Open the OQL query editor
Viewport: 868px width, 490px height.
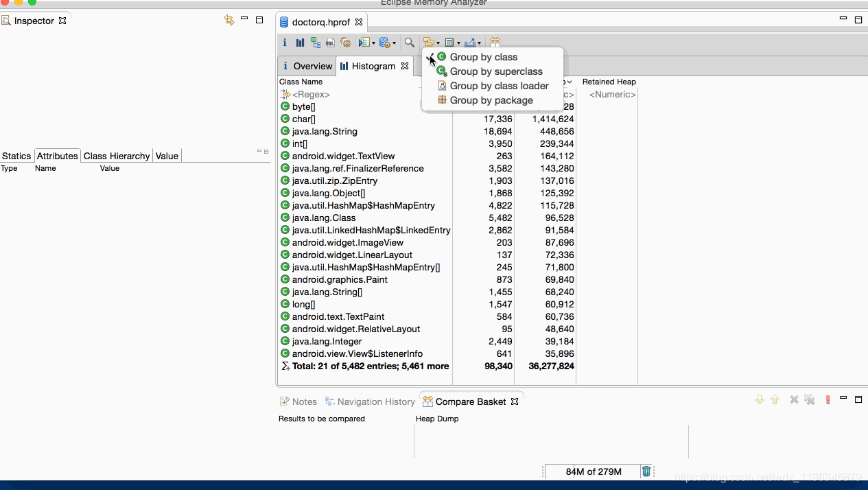(330, 43)
